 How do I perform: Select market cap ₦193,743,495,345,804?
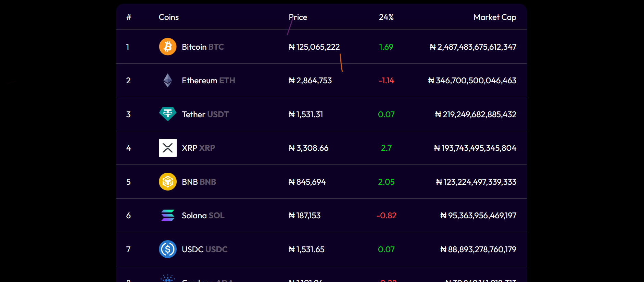point(475,148)
